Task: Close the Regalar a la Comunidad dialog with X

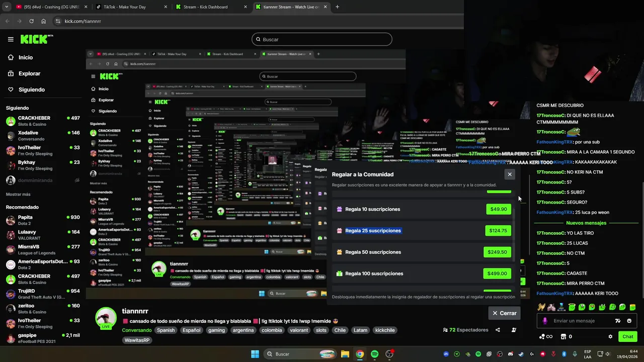Action: [x=510, y=174]
